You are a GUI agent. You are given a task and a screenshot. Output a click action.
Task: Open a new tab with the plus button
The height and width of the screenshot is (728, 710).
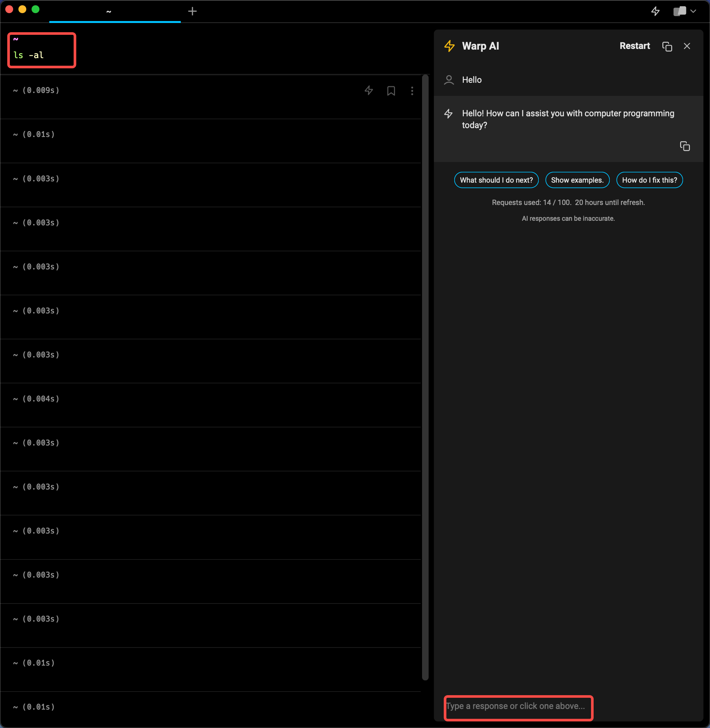[x=192, y=11]
